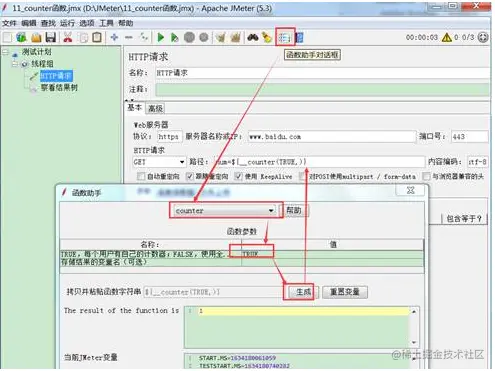Open the GET method dropdown

[x=182, y=162]
